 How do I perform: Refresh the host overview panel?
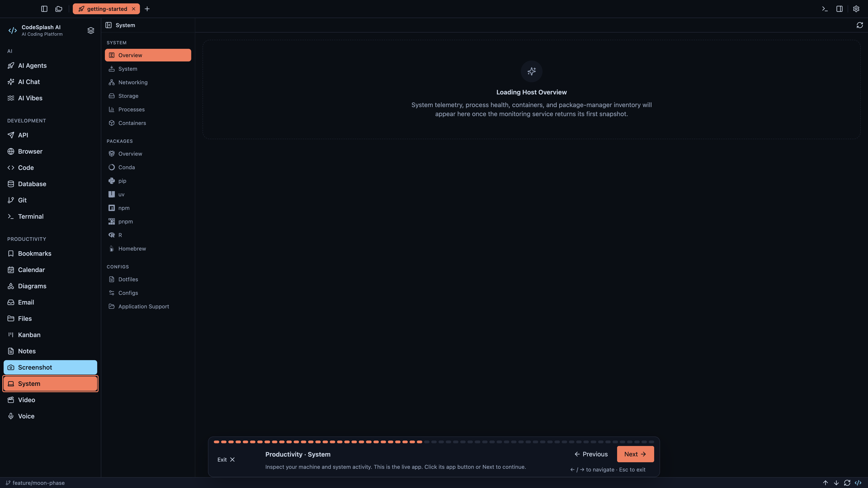pyautogui.click(x=860, y=25)
